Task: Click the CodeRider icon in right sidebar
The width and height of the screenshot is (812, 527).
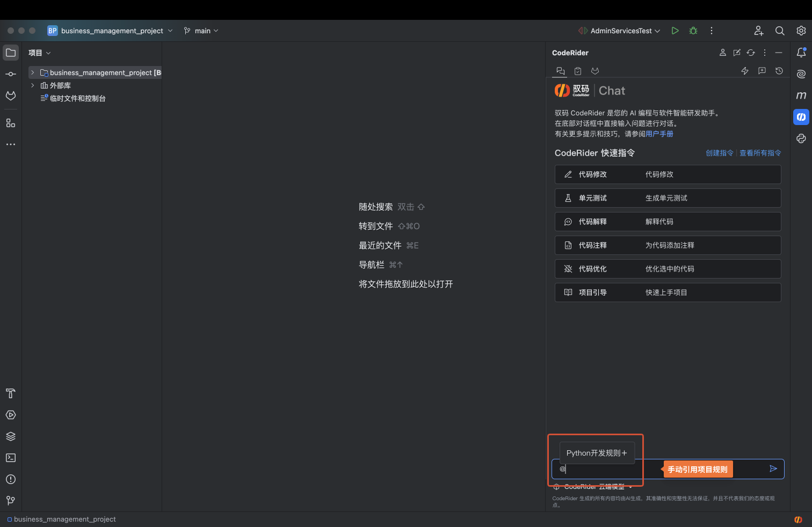Action: (801, 117)
